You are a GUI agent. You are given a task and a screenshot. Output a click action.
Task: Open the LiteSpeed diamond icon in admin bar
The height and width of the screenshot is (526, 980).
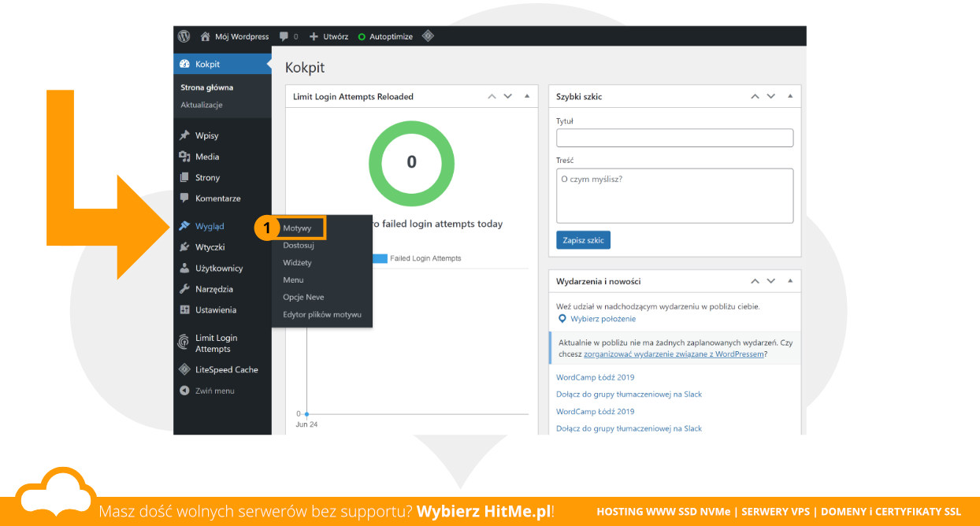pos(428,36)
